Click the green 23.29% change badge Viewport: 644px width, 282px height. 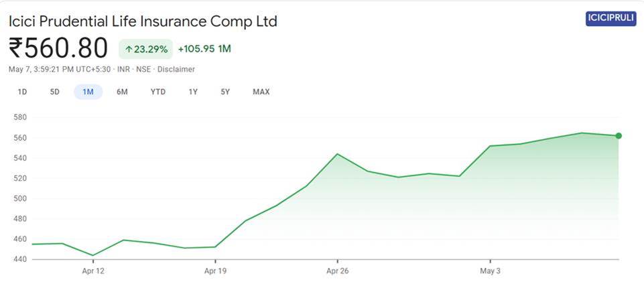pos(146,50)
